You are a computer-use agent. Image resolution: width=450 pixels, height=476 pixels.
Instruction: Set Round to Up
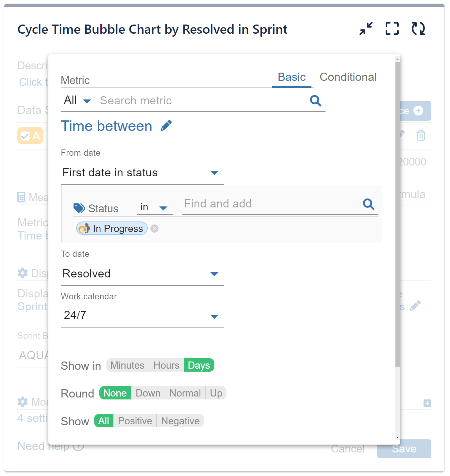[x=215, y=393]
